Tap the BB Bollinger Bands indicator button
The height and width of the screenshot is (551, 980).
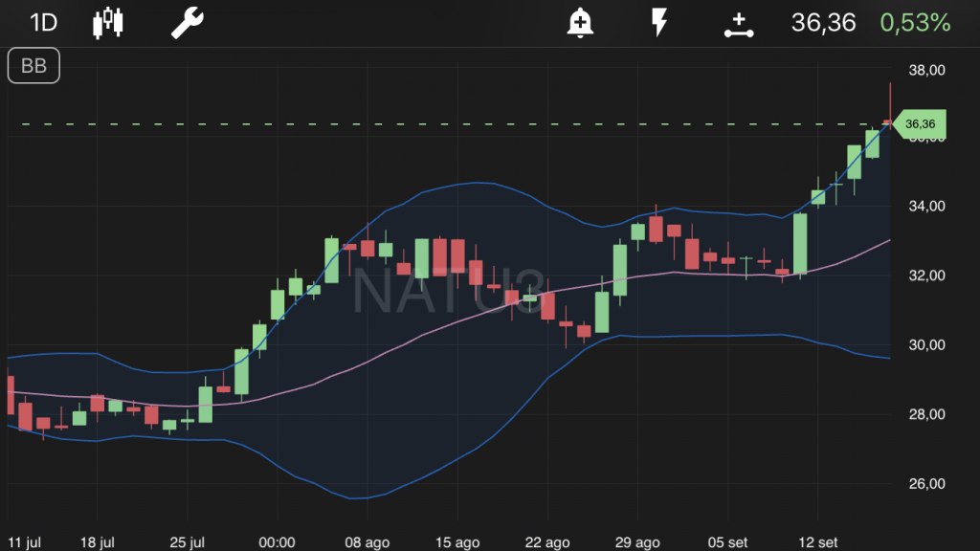coord(33,66)
